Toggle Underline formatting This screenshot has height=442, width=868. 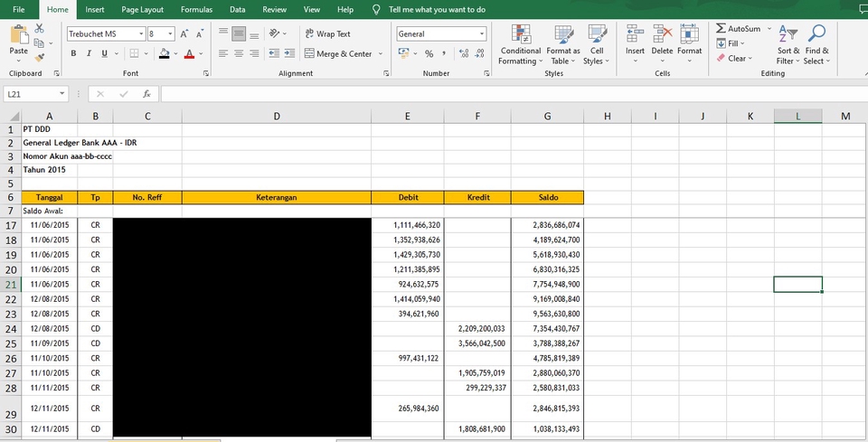(x=104, y=53)
